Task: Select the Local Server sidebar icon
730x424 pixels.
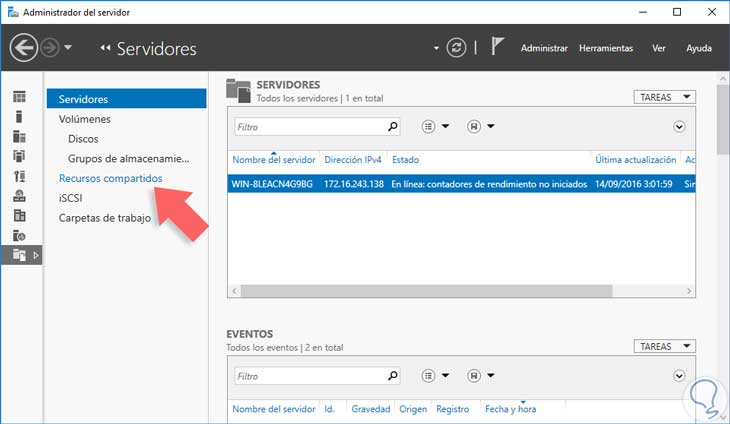Action: pos(19,116)
